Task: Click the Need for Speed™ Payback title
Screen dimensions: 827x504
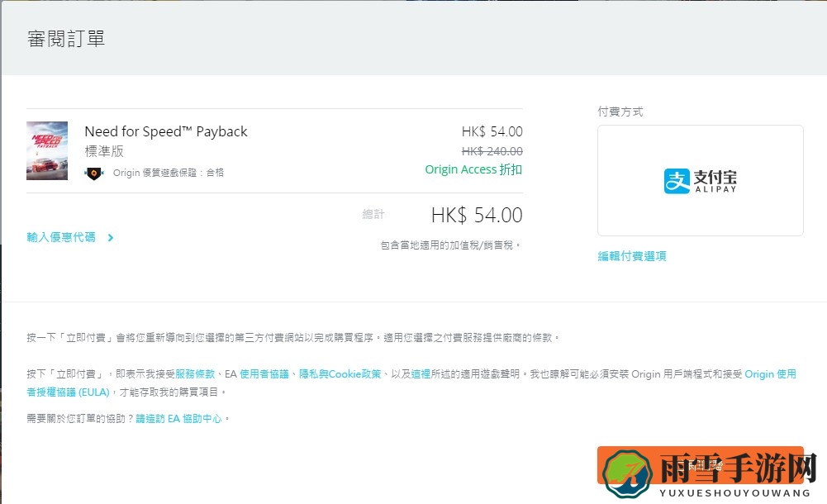Action: tap(165, 131)
